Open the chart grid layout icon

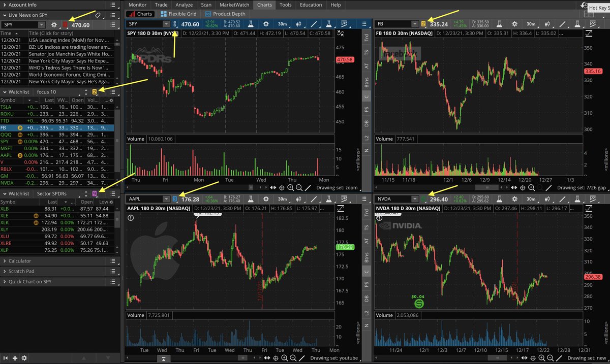tap(589, 14)
